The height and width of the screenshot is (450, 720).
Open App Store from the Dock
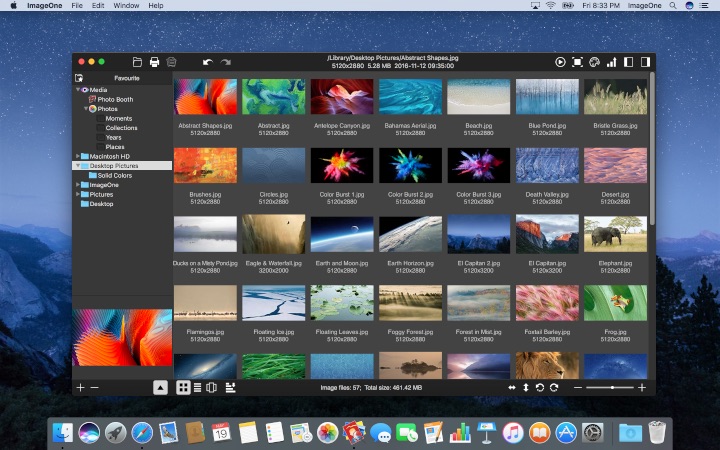click(566, 433)
